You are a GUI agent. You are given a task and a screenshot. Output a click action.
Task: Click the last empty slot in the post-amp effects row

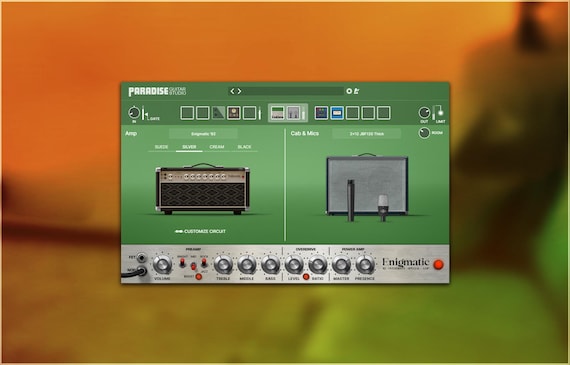click(x=384, y=113)
